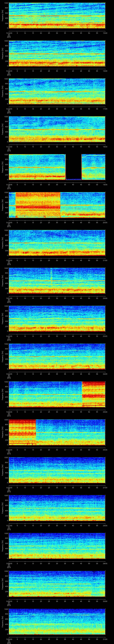Click the 1000 frequency tick on the top spectrogram
The height and width of the screenshot is (644, 114).
tap(6, 3)
